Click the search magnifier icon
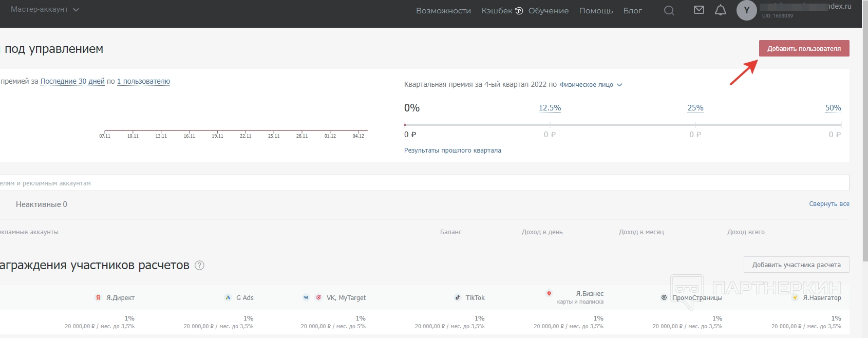 click(669, 11)
